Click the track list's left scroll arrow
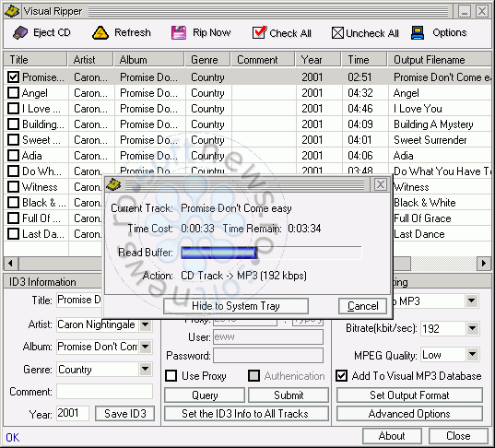The height and width of the screenshot is (448, 495). (11, 263)
